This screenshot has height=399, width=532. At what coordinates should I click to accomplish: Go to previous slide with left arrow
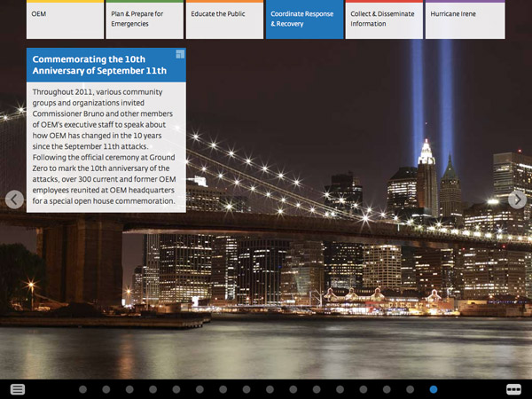14,199
